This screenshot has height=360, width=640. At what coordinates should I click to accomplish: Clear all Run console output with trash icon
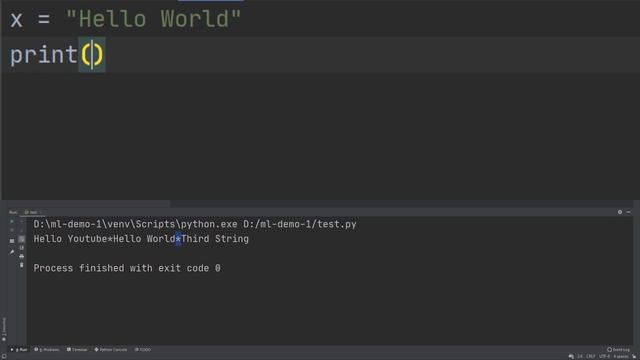point(22,265)
